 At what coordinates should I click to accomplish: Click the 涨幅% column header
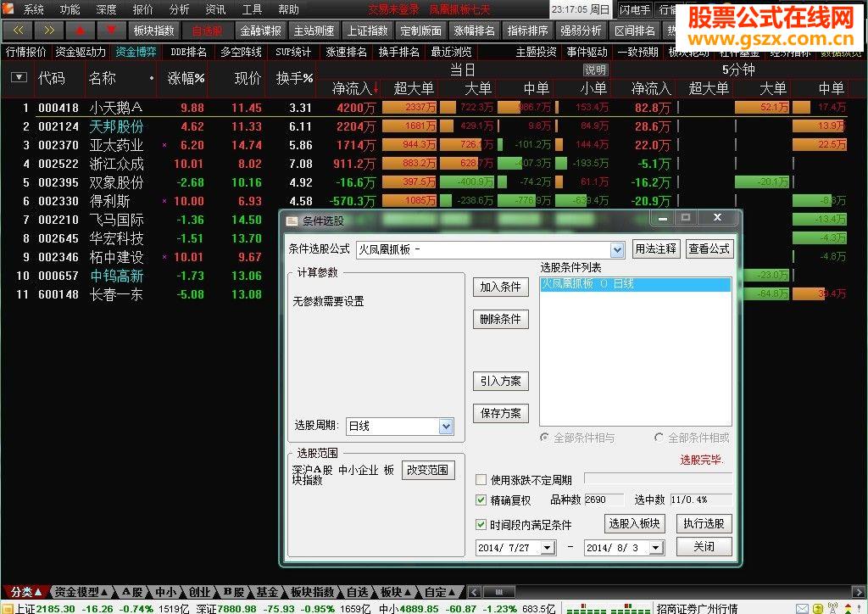[186, 78]
